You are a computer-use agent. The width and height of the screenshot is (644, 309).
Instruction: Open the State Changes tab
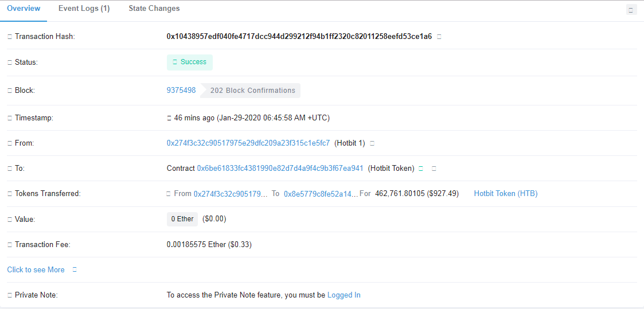[154, 9]
